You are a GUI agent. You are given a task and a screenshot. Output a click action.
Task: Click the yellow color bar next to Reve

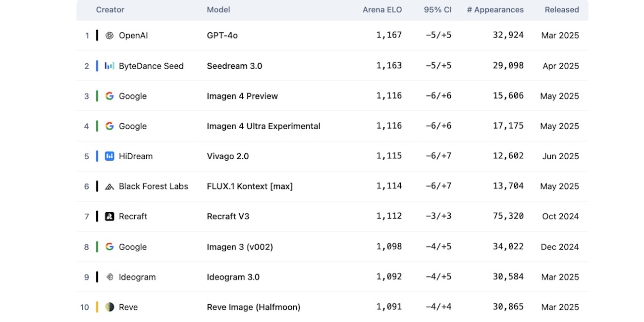(97, 307)
